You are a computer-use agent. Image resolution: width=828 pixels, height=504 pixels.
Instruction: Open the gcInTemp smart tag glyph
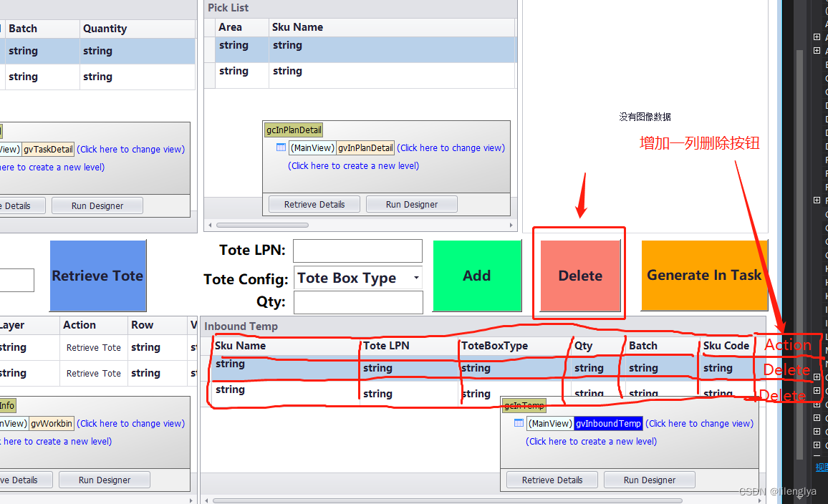click(523, 405)
